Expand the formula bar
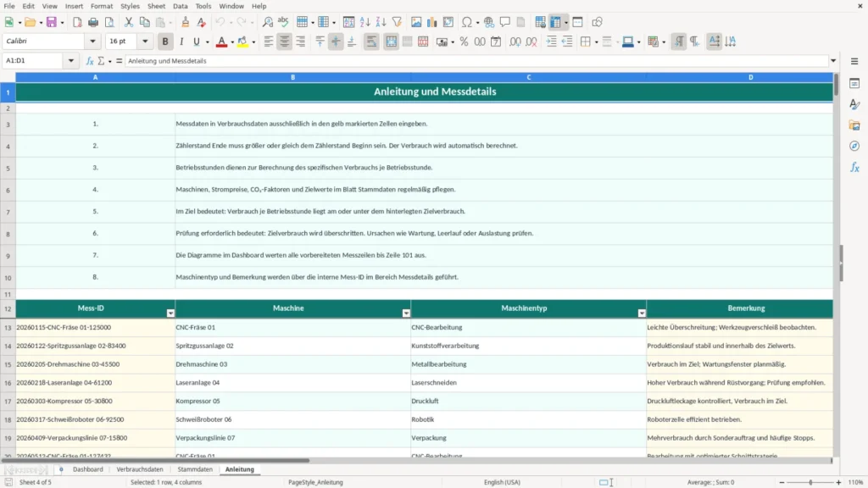Viewport: 868px width, 488px height. click(x=833, y=61)
